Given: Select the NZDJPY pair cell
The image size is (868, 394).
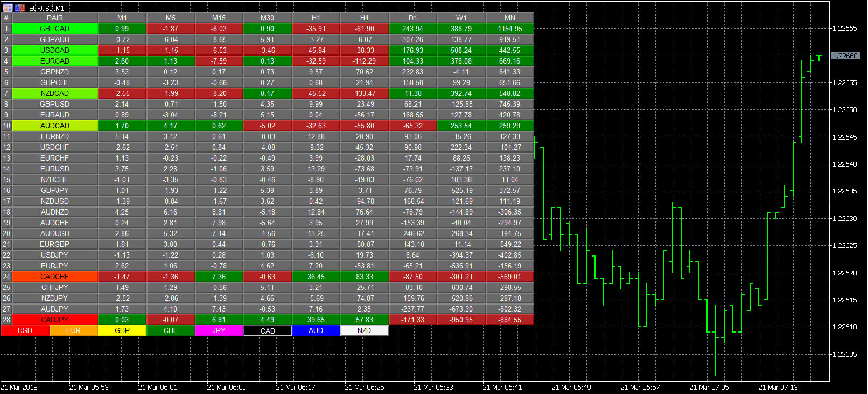Looking at the screenshot, I should pos(55,298).
